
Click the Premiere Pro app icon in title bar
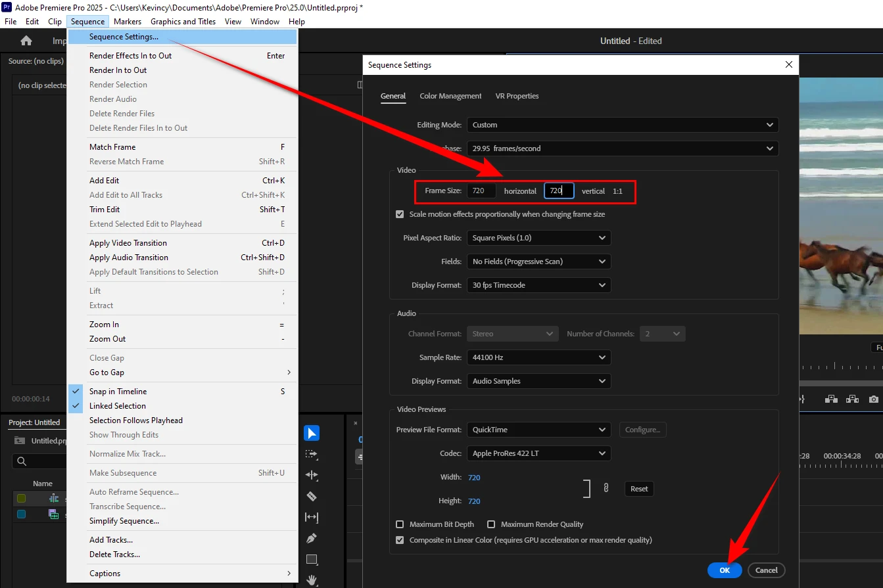click(7, 7)
